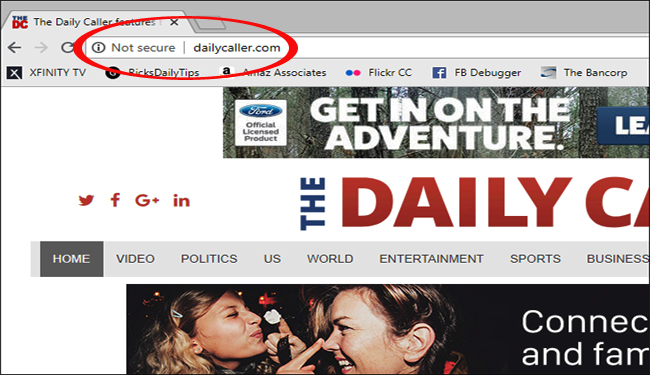
Task: Open the POLITICS section
Action: click(209, 259)
